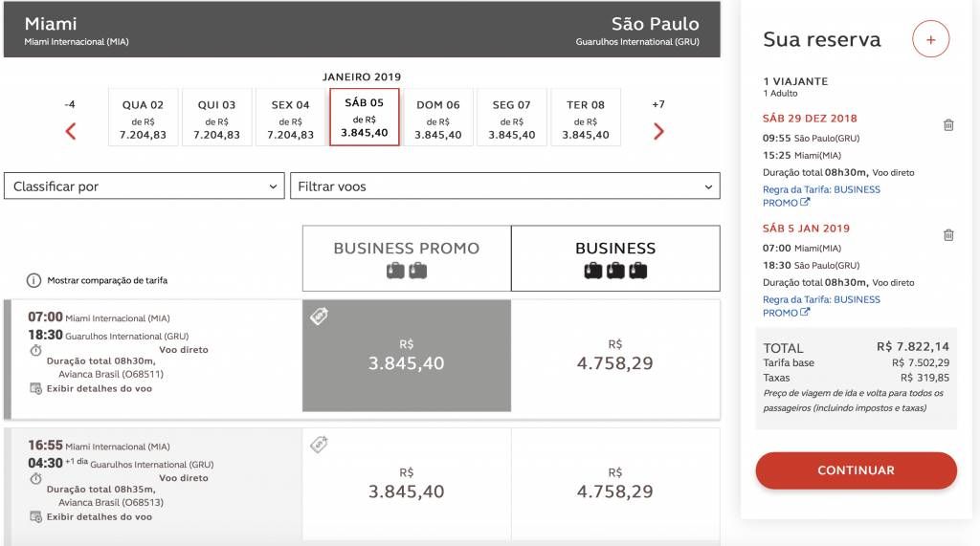Advance dates with the red right arrow

pos(658,131)
